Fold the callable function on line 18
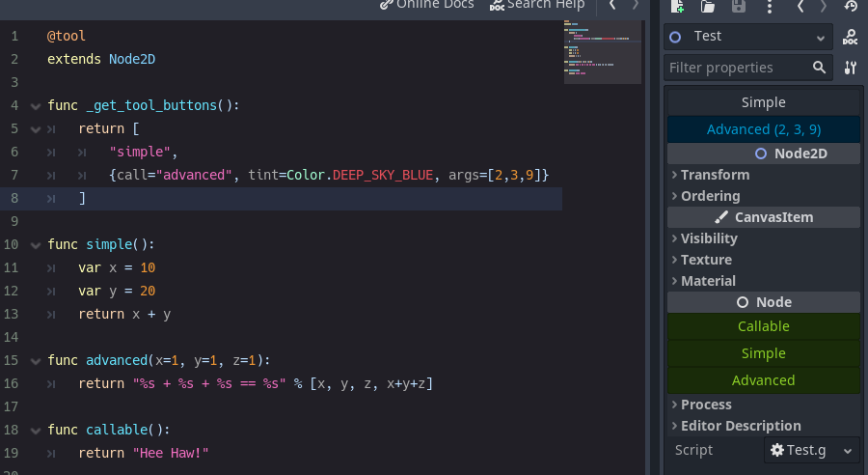This screenshot has height=475, width=868. pyautogui.click(x=36, y=430)
